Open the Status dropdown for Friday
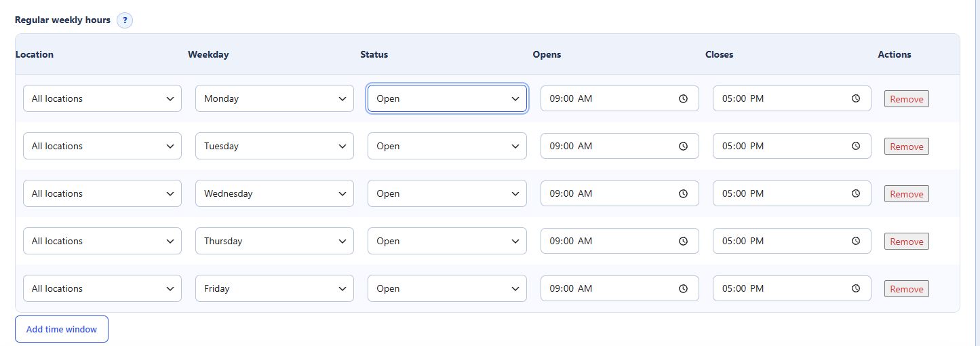This screenshot has height=346, width=980. click(x=447, y=288)
